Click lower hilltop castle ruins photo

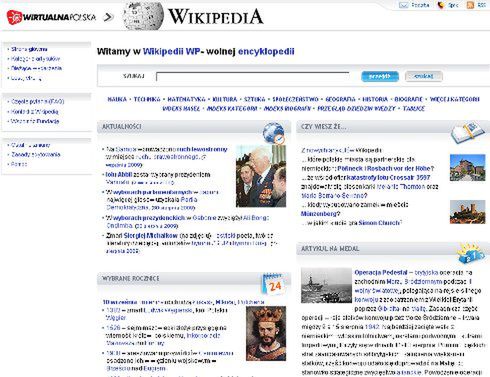(x=467, y=212)
